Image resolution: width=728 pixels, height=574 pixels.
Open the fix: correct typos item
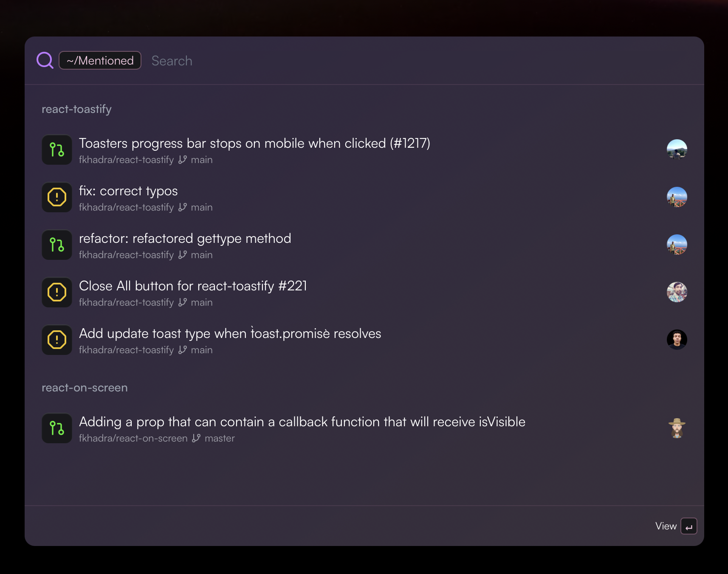[128, 191]
